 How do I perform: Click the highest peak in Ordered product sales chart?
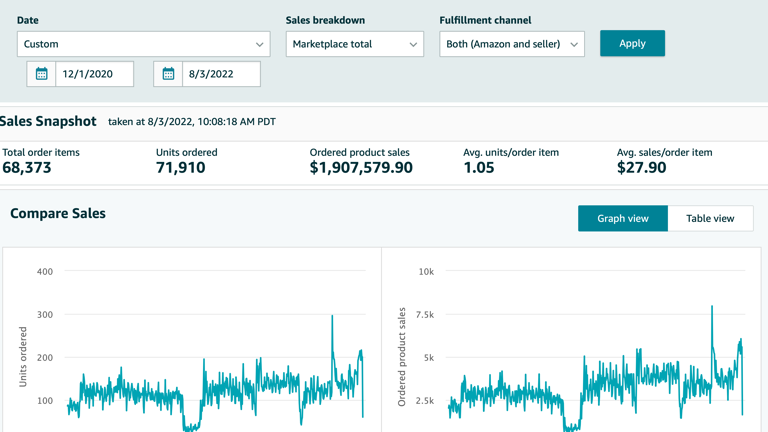[x=712, y=307]
